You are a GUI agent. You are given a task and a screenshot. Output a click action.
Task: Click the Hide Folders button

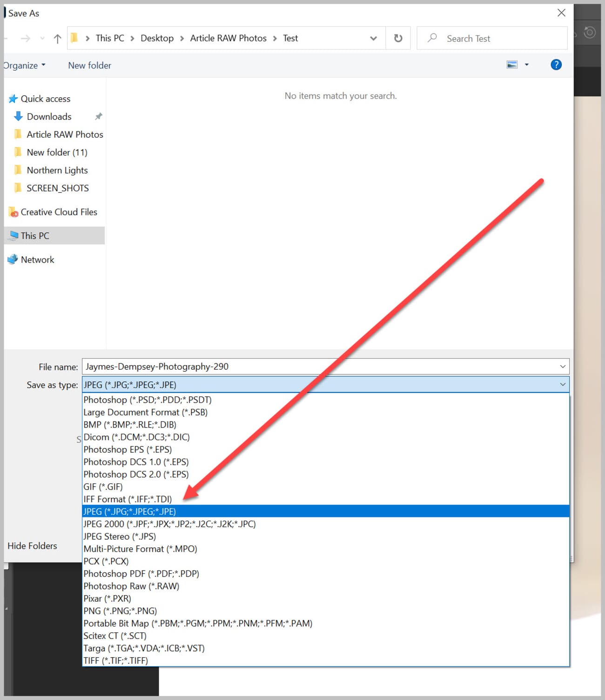(x=32, y=545)
